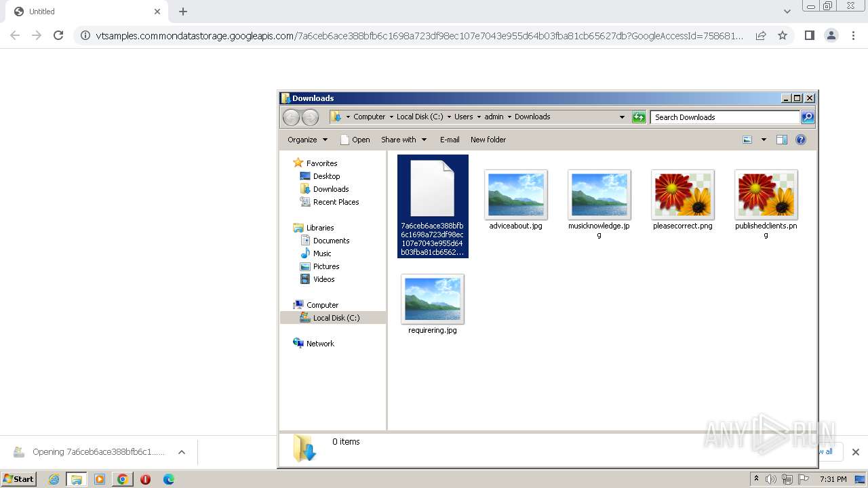Click the Open toolbar button
This screenshot has width=868, height=488.
[x=355, y=140]
